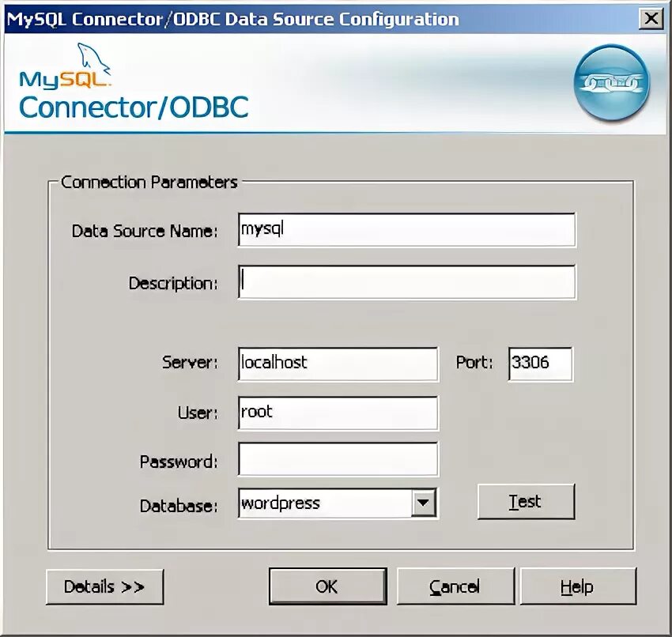
Task: Confirm configuration with OK button
Action: click(x=328, y=586)
